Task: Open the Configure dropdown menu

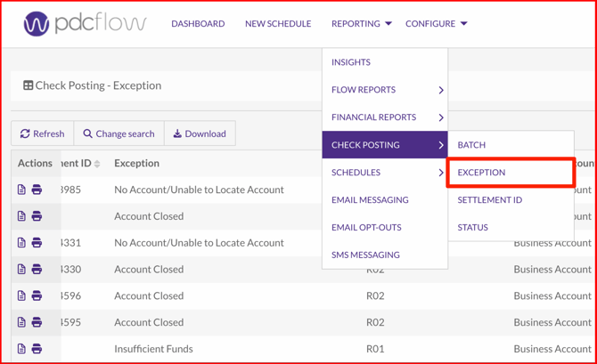Action: click(x=436, y=24)
